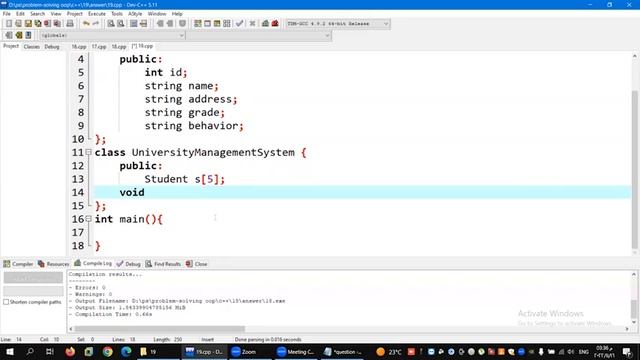Open Microsoft Edge from the taskbar
The height and width of the screenshot is (360, 640).
[x=126, y=351]
